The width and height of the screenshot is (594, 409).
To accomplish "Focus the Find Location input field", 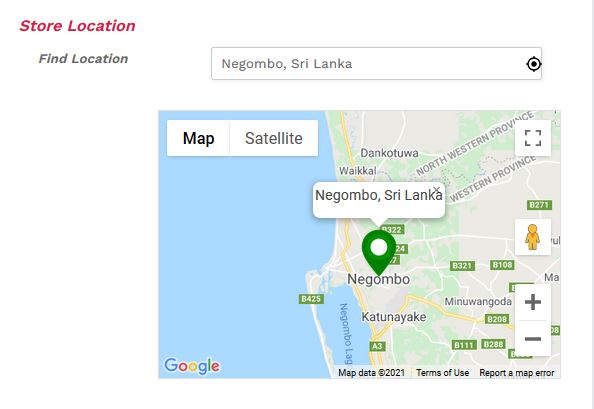I will point(376,64).
